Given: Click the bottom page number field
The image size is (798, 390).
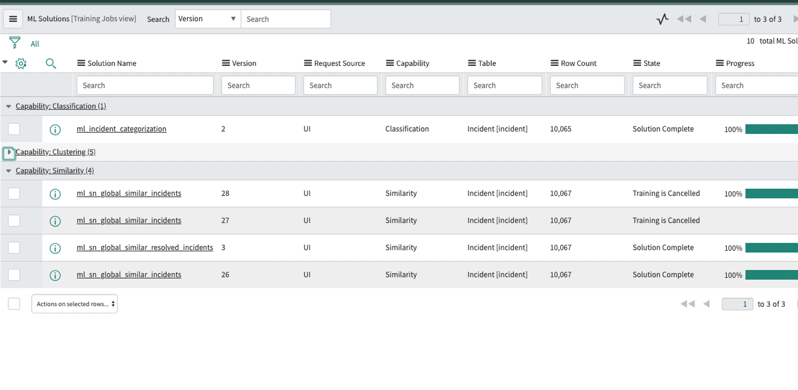Looking at the screenshot, I should tap(737, 304).
